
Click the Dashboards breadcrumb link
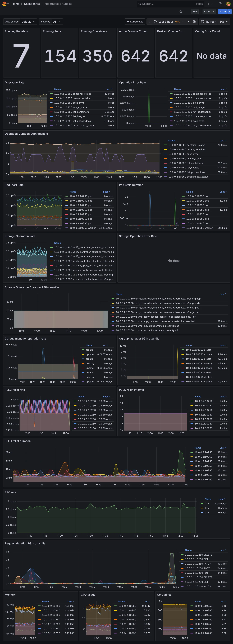(x=32, y=4)
